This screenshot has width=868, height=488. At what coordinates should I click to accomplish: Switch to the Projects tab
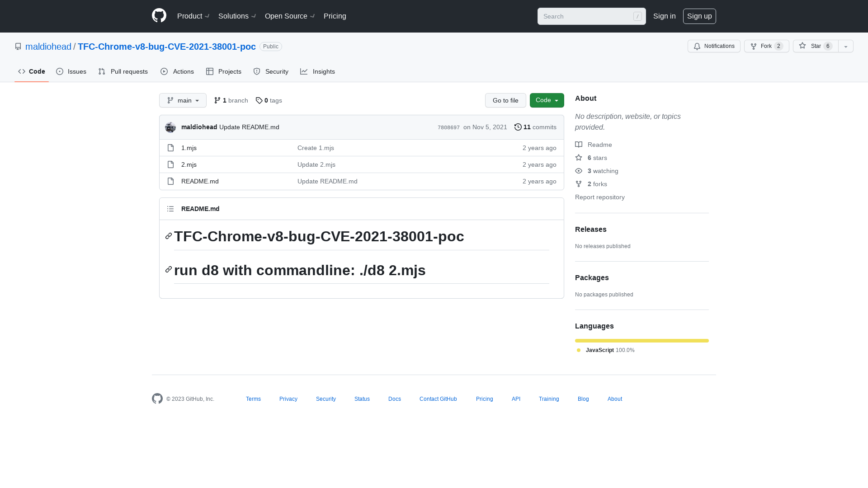point(224,71)
